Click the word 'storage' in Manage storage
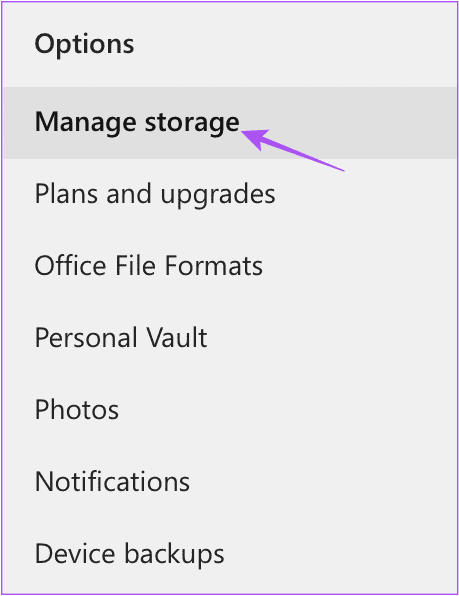 point(192,123)
